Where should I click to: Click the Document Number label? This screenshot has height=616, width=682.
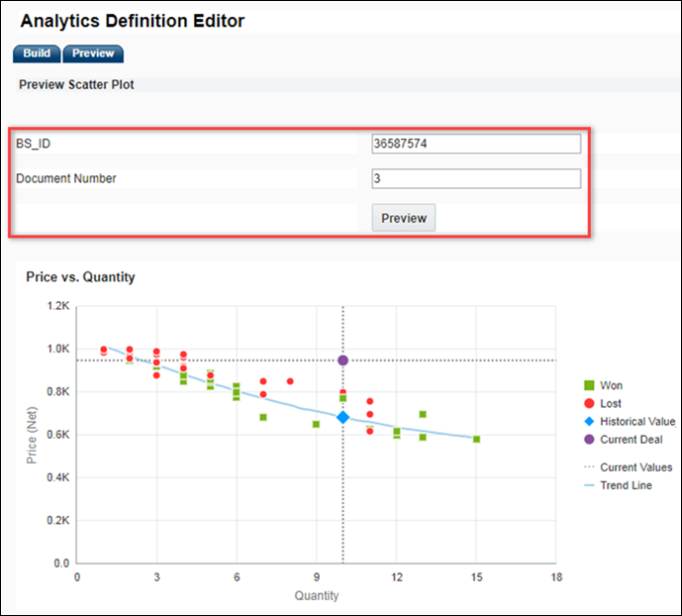(66, 178)
